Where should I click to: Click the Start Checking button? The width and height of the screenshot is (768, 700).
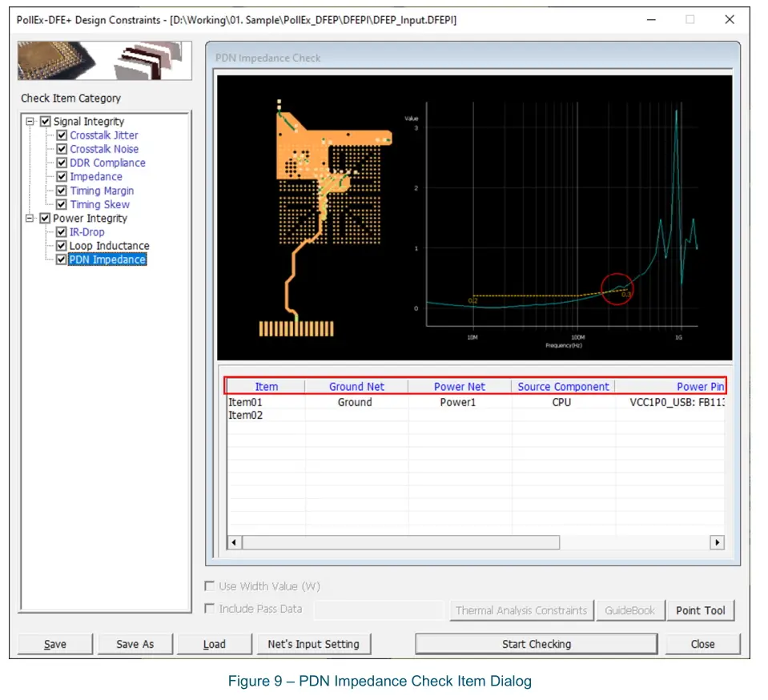(x=536, y=644)
